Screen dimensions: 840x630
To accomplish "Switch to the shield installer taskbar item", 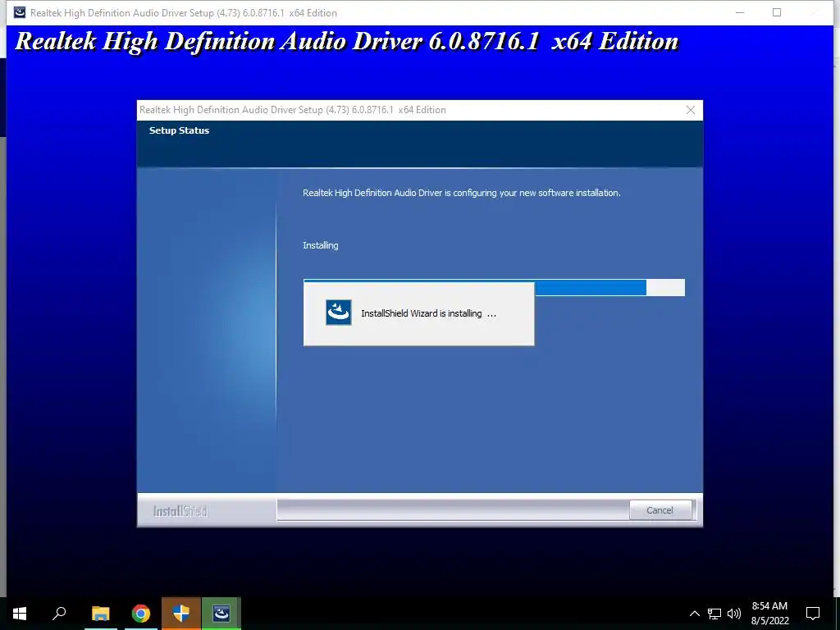I will 181,614.
